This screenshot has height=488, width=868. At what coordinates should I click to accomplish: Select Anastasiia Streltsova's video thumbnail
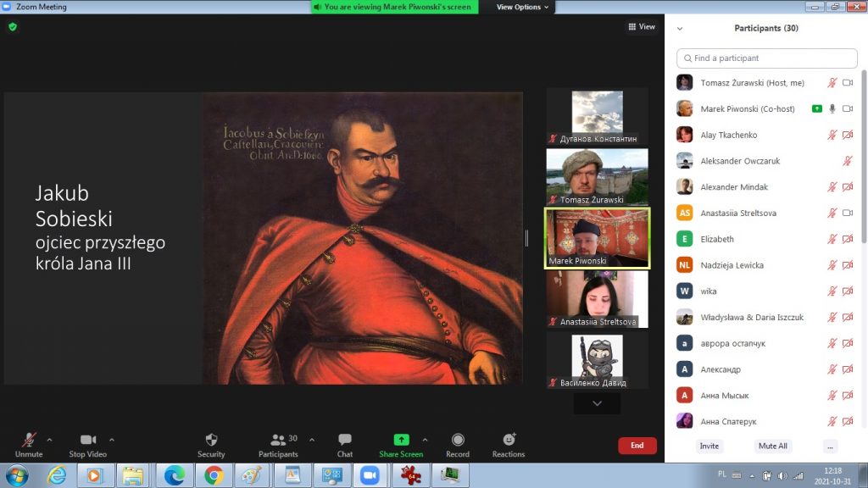(597, 299)
